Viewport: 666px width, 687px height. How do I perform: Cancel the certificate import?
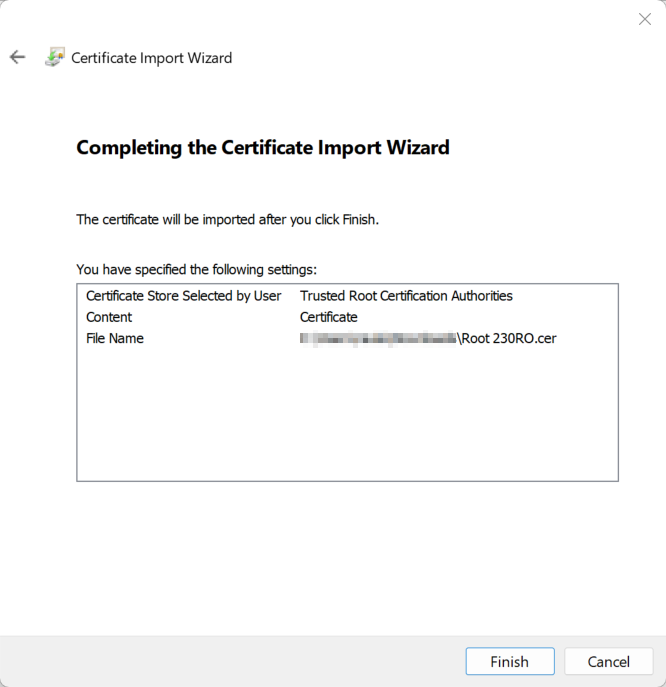coord(609,662)
